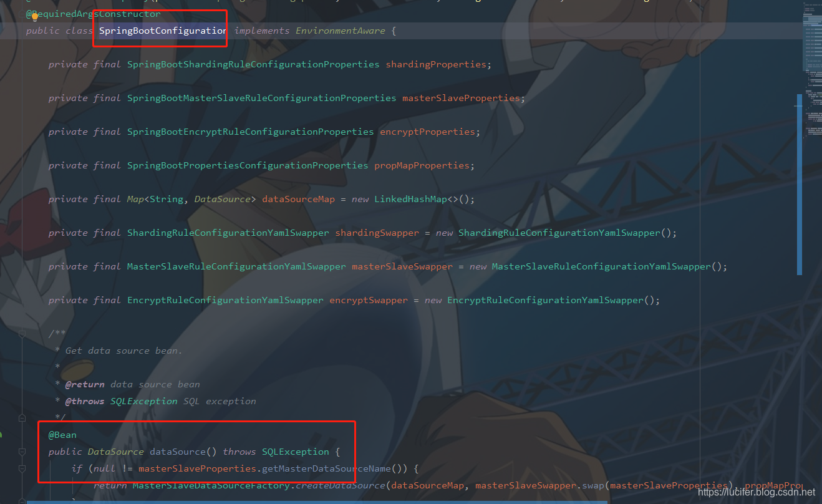Click the masterSlaveSwapper field declaration name
This screenshot has width=822, height=504.
(x=402, y=266)
